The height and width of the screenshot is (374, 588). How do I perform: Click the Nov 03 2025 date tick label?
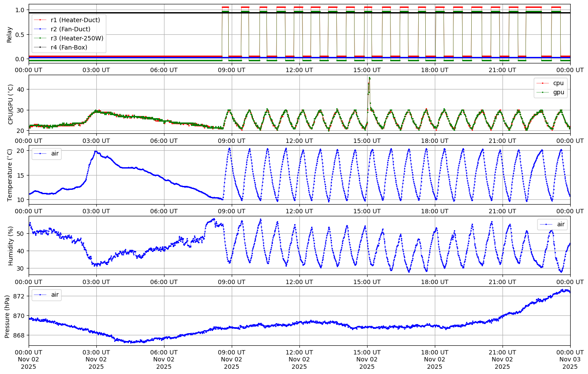pos(570,359)
